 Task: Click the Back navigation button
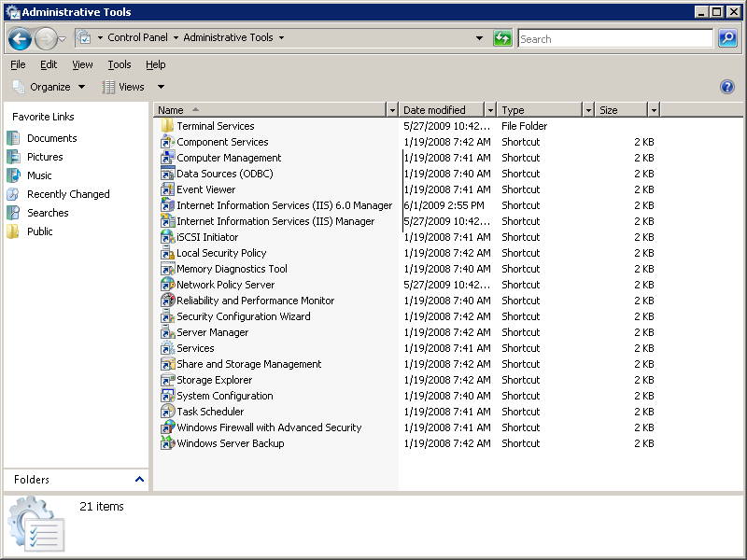coord(20,38)
